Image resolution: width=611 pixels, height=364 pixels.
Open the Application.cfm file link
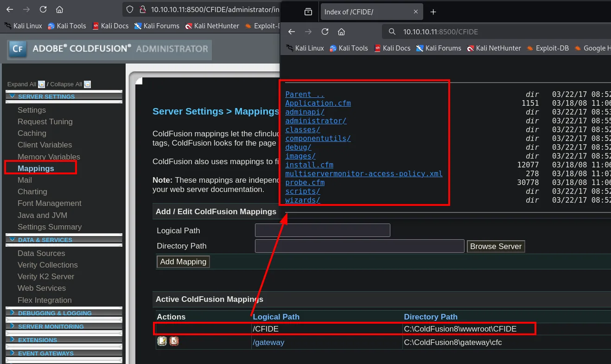click(x=318, y=103)
